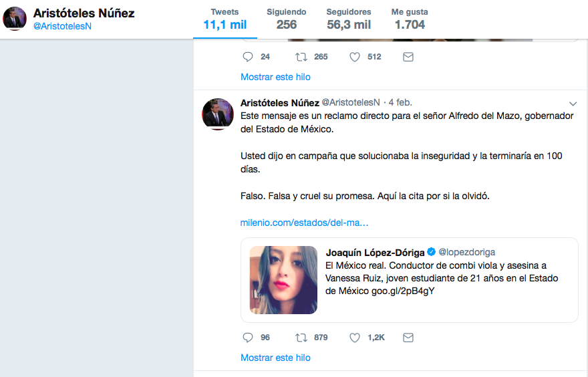The width and height of the screenshot is (588, 377).
Task: Click the @lopezdoriga handle in quoted tweet
Action: 466,252
